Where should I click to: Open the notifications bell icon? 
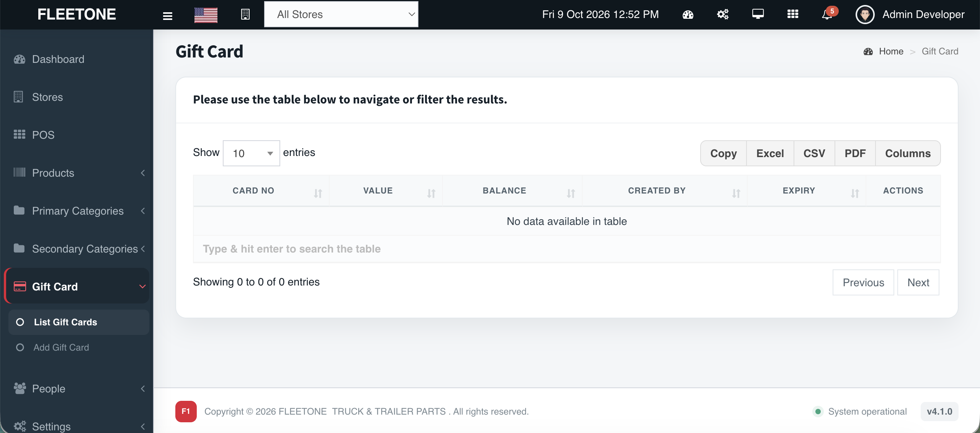827,15
